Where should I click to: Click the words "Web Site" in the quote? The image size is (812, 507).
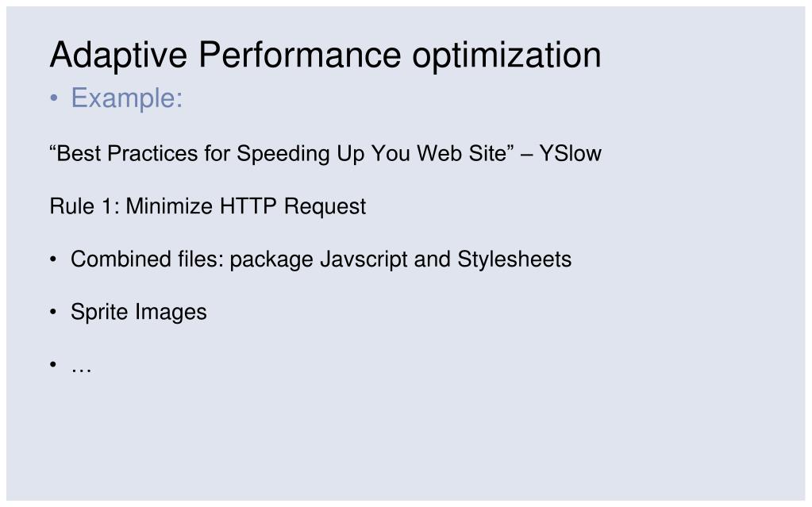click(461, 153)
